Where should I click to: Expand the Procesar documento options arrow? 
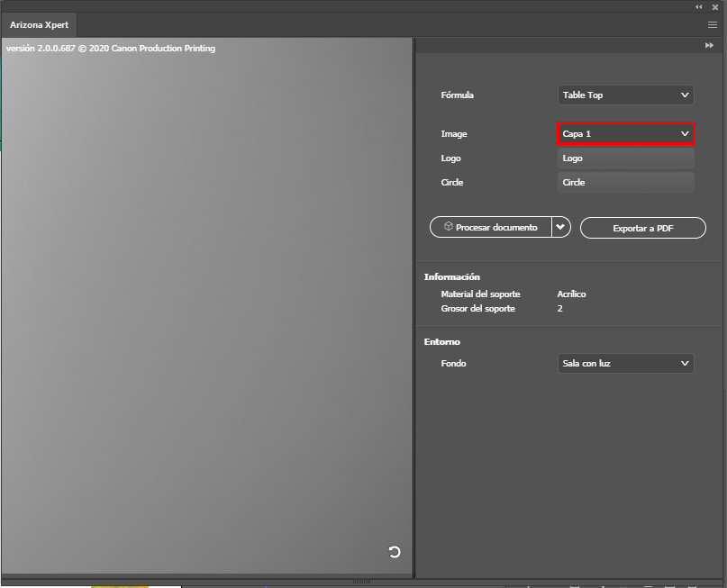tap(560, 227)
